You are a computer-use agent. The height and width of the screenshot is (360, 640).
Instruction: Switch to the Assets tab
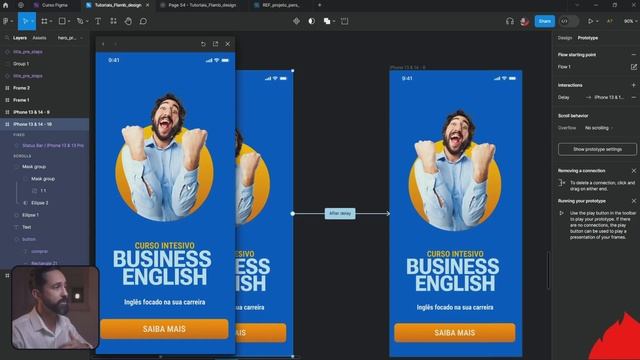tap(39, 38)
